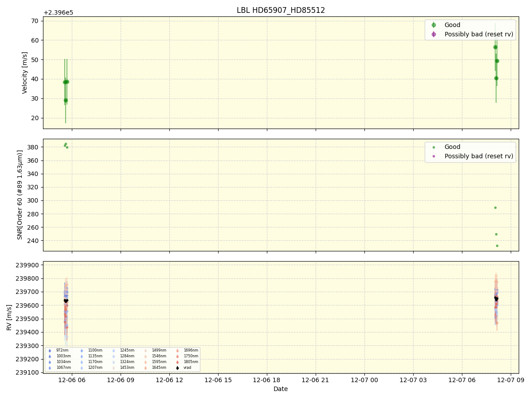The width and height of the screenshot is (532, 399).
Task: Click the 12-07 03 date tick label
Action: tap(413, 380)
